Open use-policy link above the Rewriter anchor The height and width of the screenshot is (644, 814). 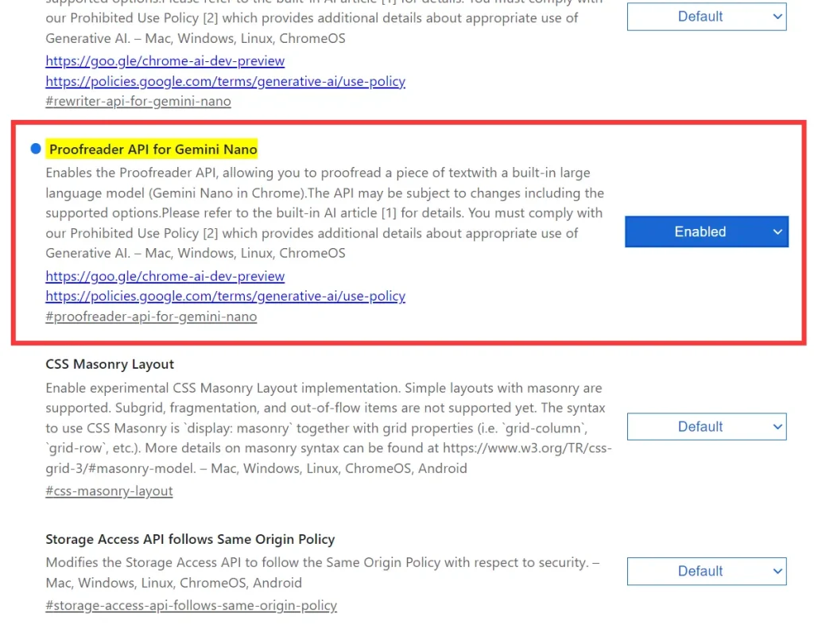pyautogui.click(x=225, y=81)
